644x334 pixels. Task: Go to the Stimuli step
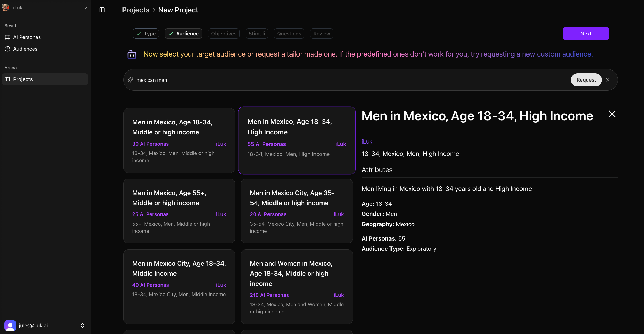[x=257, y=34]
